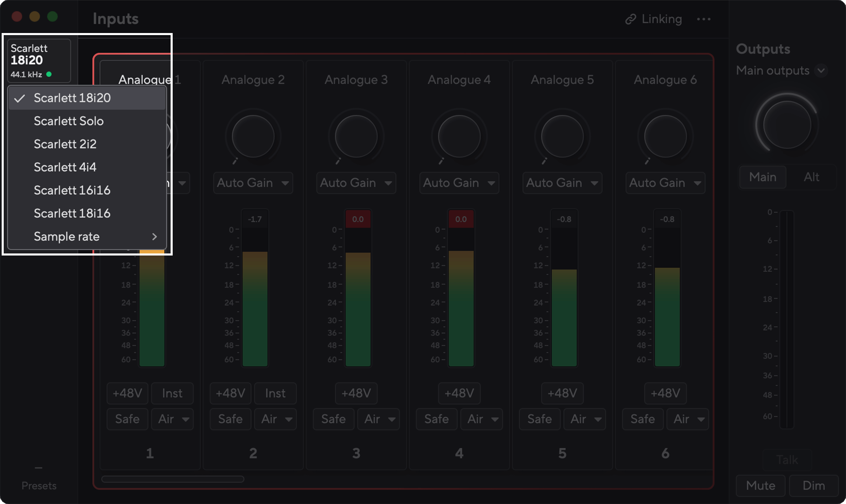Toggle Safe mode on channel 3
Viewport: 846px width, 504px height.
pyautogui.click(x=333, y=419)
